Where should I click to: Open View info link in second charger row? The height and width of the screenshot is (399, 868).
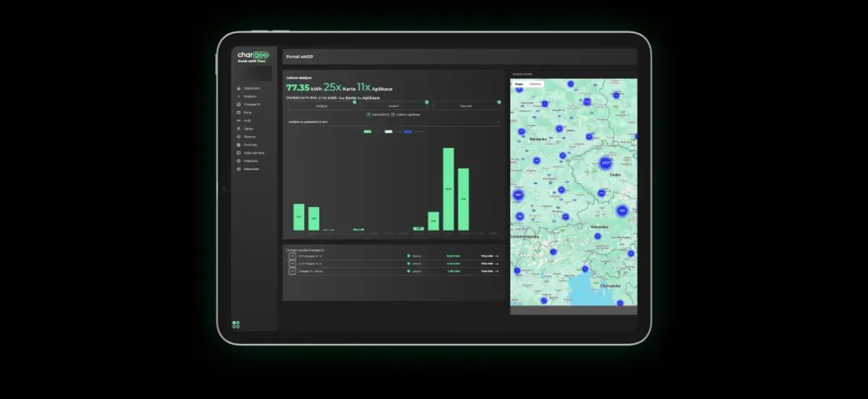(490, 264)
